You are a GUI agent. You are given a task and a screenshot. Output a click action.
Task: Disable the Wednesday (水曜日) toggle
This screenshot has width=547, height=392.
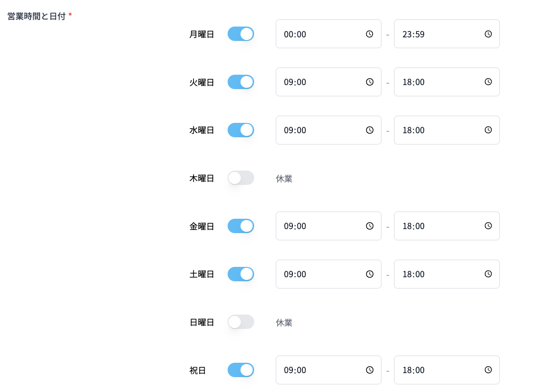click(x=241, y=130)
